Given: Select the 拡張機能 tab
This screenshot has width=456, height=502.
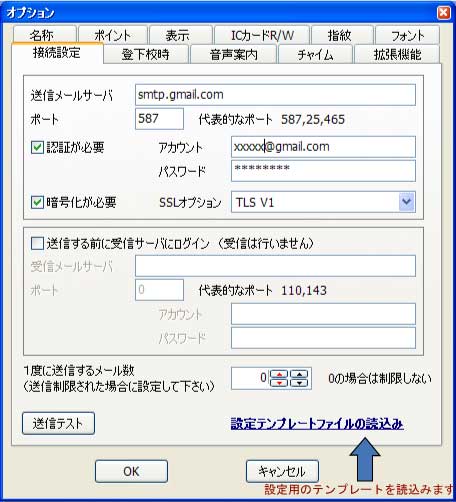Looking at the screenshot, I should [397, 54].
